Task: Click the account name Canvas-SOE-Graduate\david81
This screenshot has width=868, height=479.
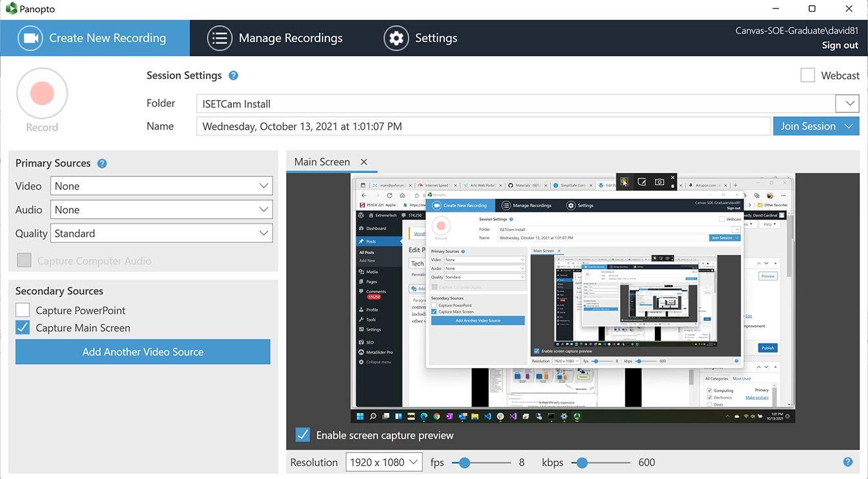Action: pos(797,30)
